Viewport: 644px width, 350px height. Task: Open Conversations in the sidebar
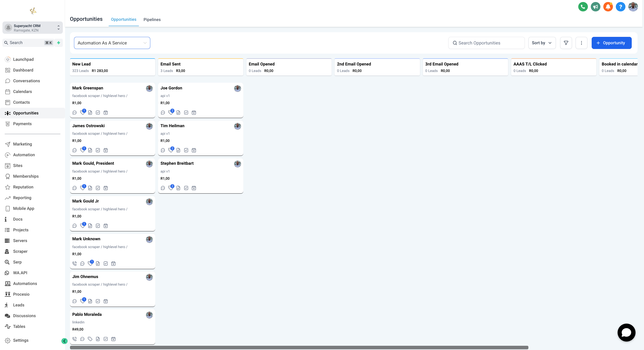pyautogui.click(x=32, y=81)
